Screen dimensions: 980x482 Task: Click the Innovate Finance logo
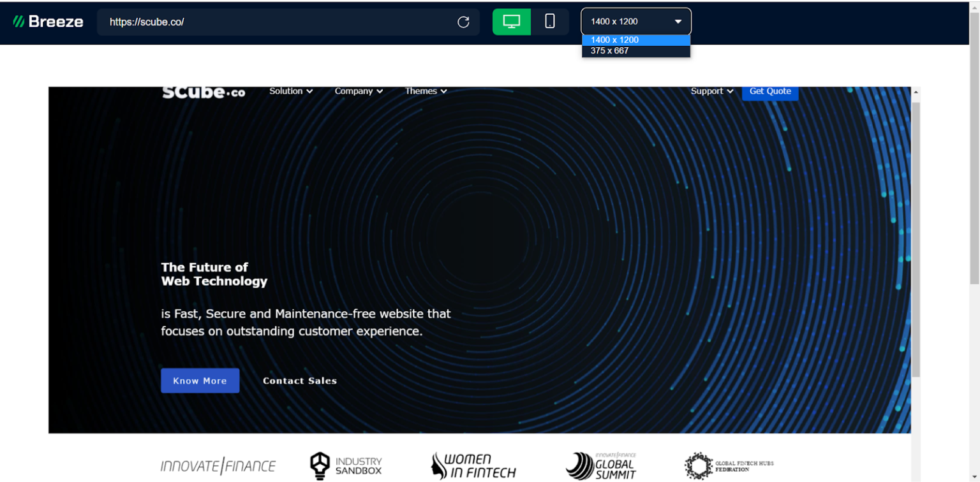click(218, 466)
